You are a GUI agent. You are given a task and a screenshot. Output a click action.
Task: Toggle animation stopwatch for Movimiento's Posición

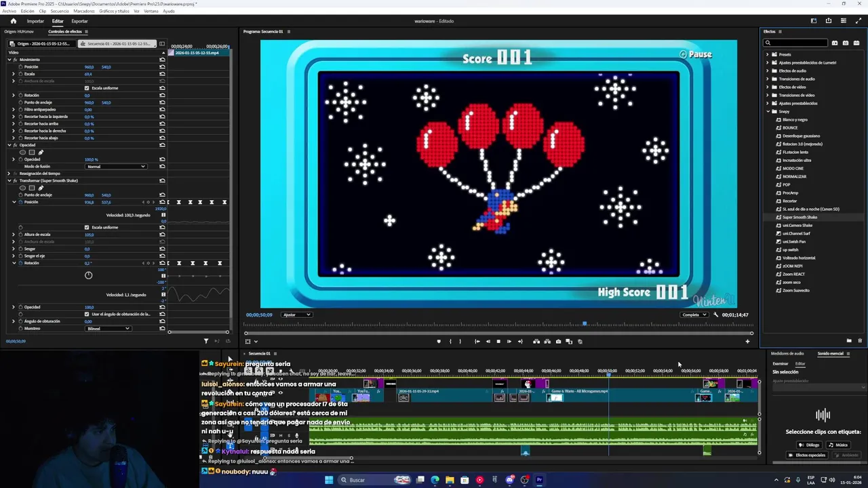[20, 67]
